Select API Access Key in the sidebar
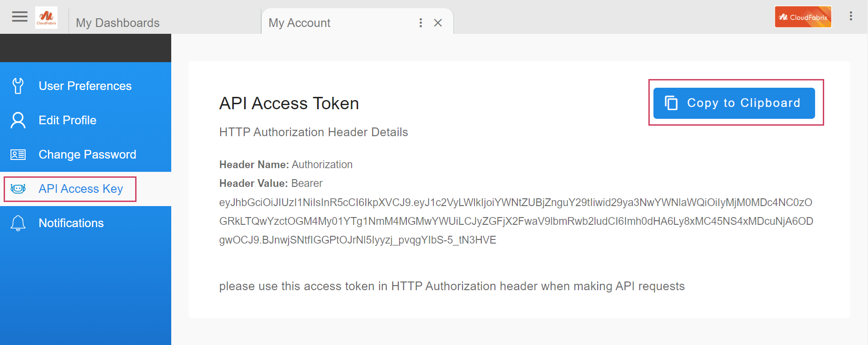 pos(81,189)
